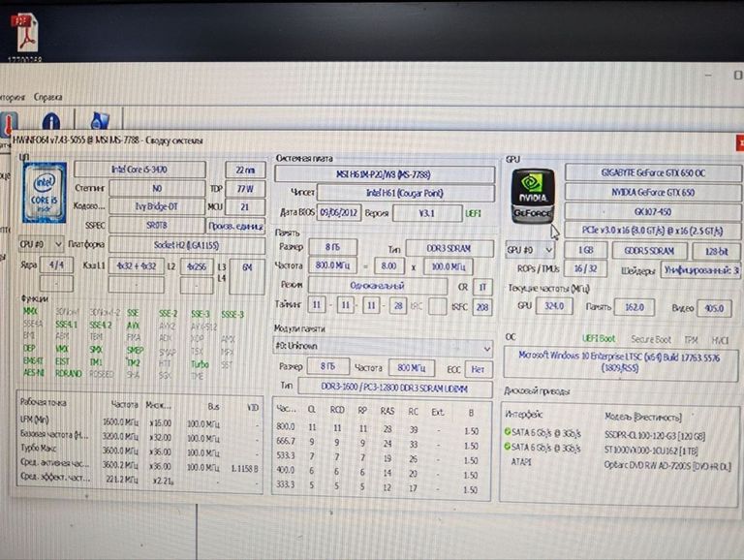Select the 666.7 memory timing row
744x560 pixels.
click(381, 444)
